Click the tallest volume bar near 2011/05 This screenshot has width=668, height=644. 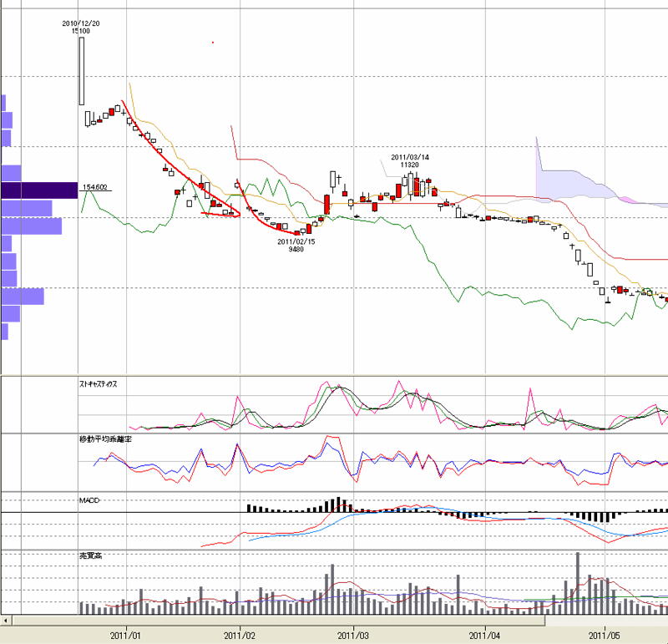pyautogui.click(x=578, y=583)
